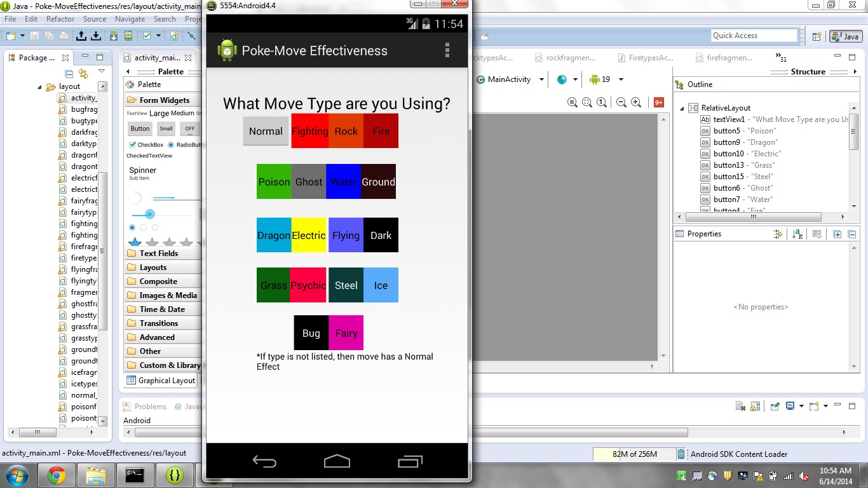Expand the Text Fields palette category
Image resolution: width=868 pixels, height=488 pixels.
163,254
